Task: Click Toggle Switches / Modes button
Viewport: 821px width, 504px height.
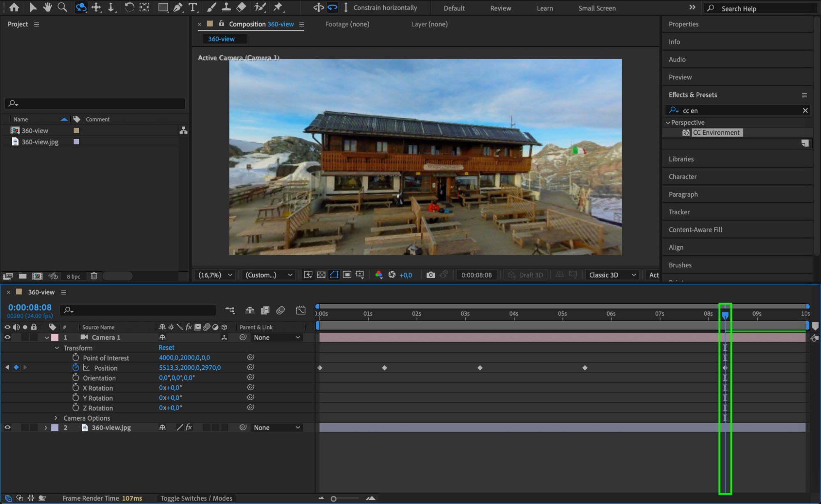Action: coord(196,498)
